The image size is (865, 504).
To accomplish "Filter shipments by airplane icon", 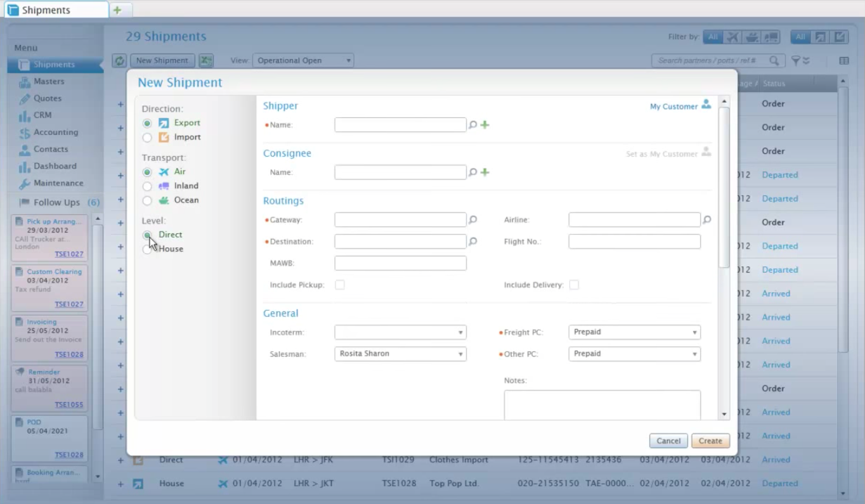I will (x=732, y=37).
